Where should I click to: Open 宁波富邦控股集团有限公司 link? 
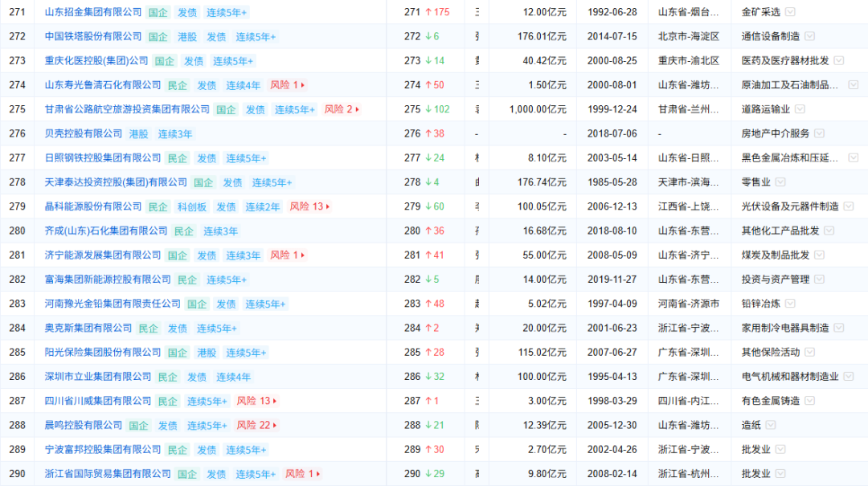tap(103, 450)
